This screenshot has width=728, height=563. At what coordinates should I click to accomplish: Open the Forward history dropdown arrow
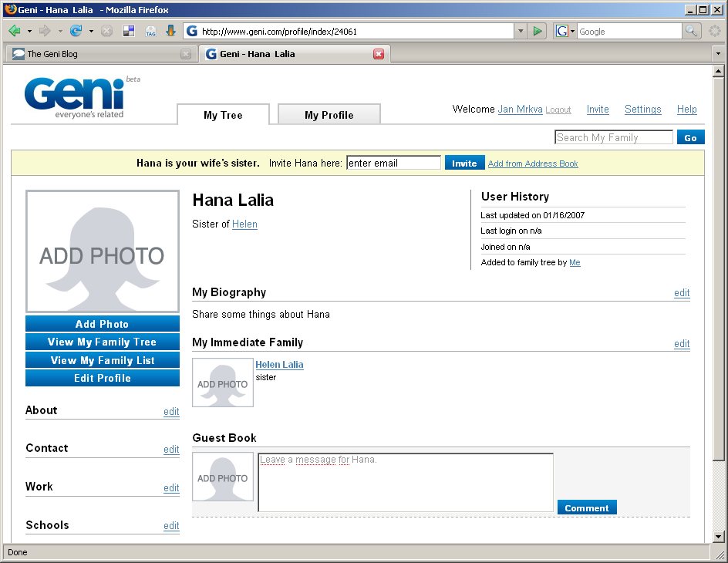[60, 32]
